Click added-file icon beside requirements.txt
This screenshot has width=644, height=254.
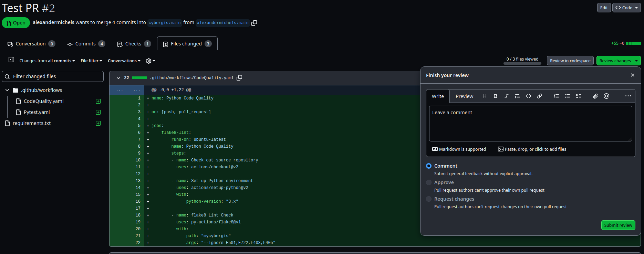(98, 123)
